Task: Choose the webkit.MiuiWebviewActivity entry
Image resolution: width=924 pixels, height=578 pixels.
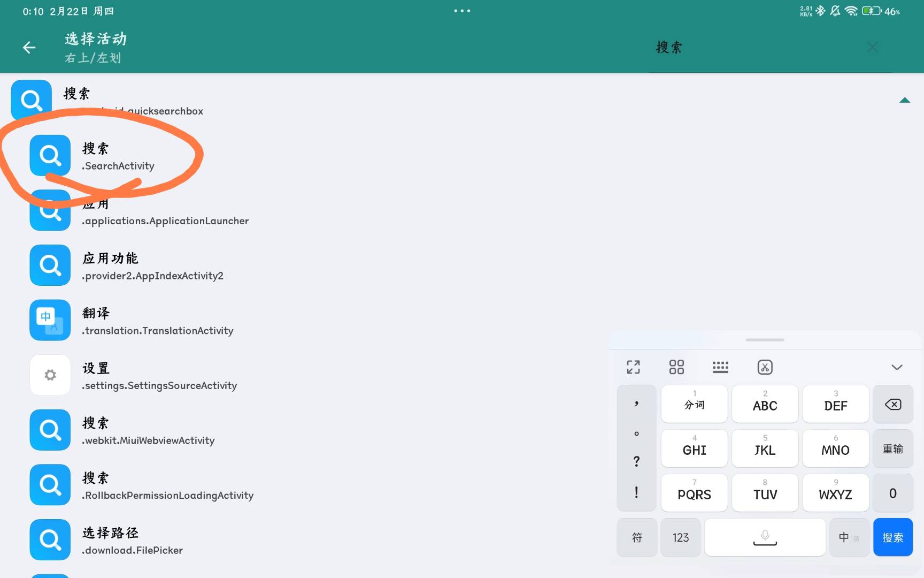Action: (148, 431)
